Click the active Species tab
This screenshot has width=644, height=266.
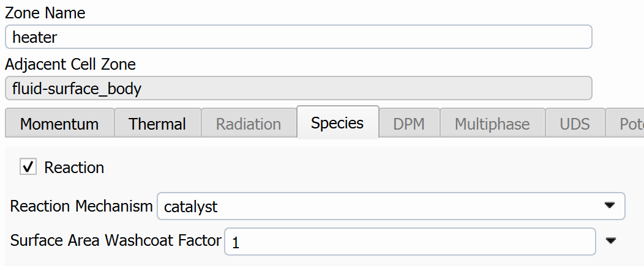coord(337,123)
